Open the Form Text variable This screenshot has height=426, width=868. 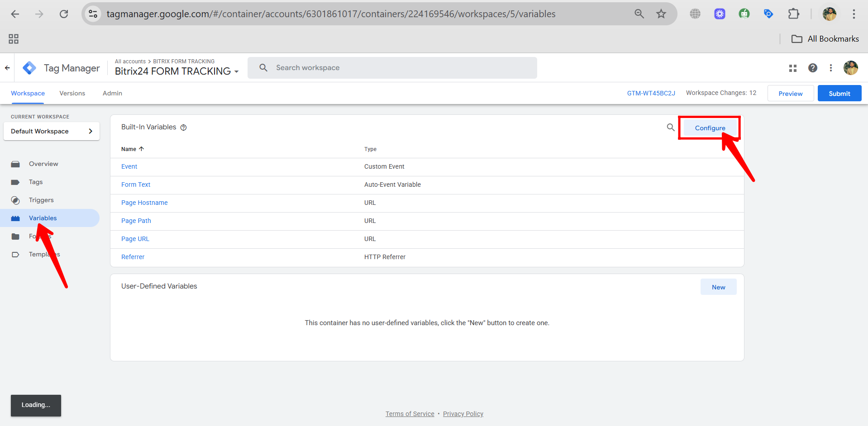pos(136,185)
